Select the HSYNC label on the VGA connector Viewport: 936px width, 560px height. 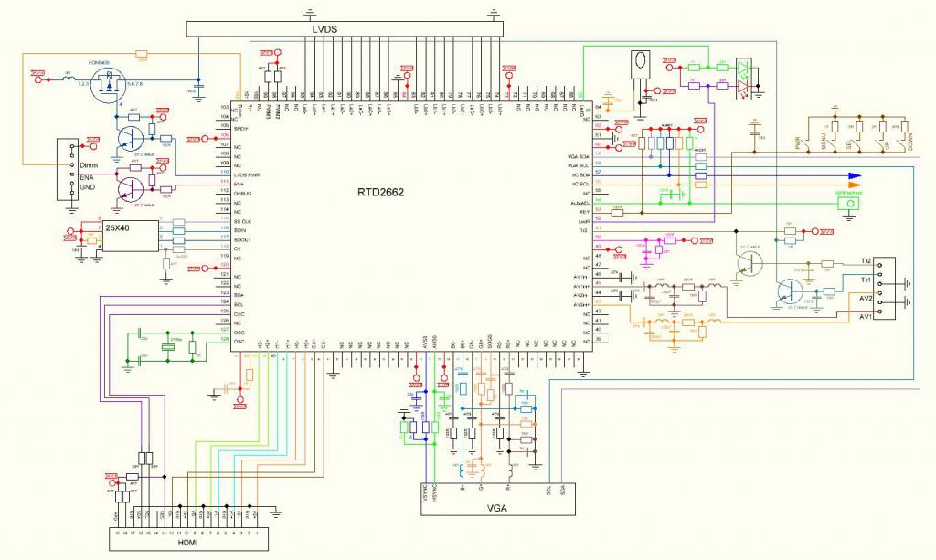pos(436,491)
